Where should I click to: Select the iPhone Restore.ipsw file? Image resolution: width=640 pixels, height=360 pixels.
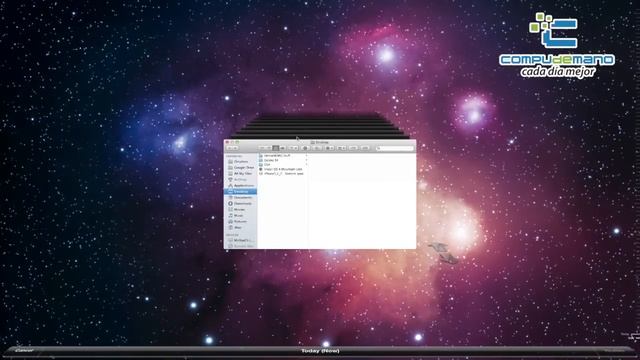pyautogui.click(x=282, y=173)
